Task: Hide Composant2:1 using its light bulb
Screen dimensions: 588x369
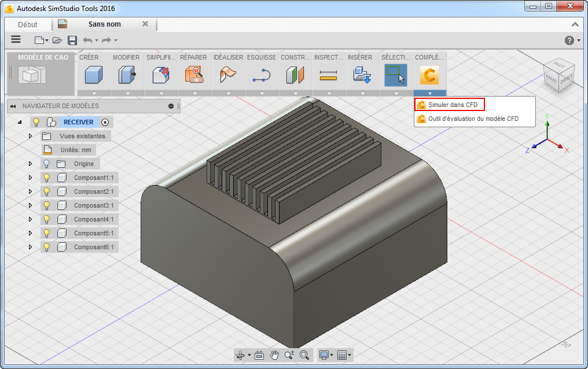Action: [46, 191]
